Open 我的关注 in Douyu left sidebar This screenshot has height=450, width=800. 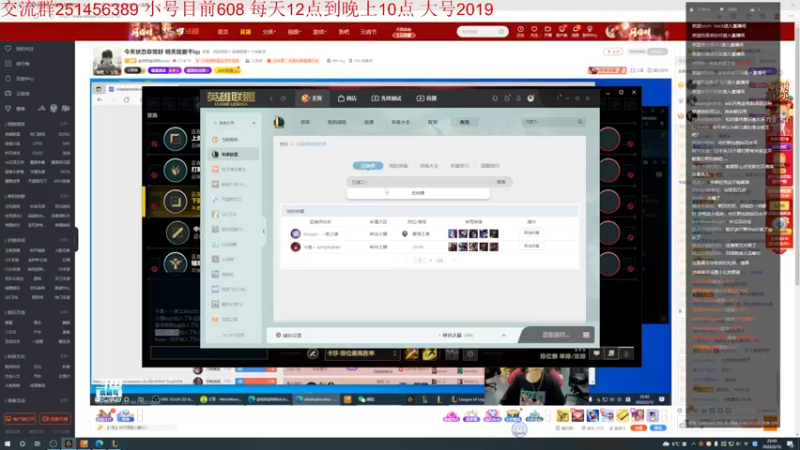(x=20, y=48)
